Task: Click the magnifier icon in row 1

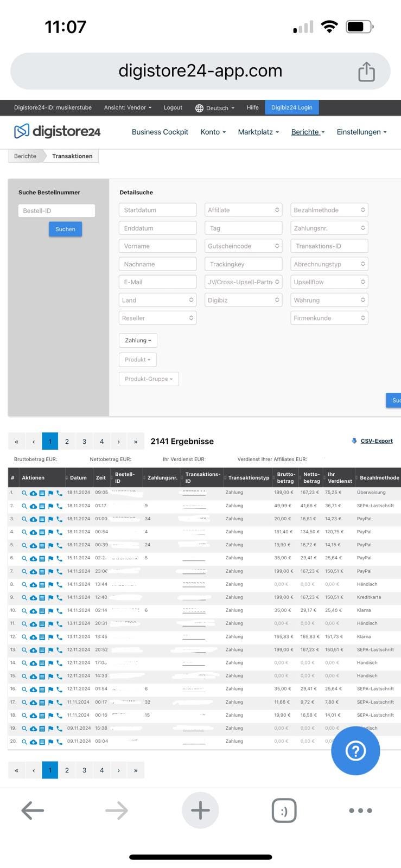Action: (24, 493)
